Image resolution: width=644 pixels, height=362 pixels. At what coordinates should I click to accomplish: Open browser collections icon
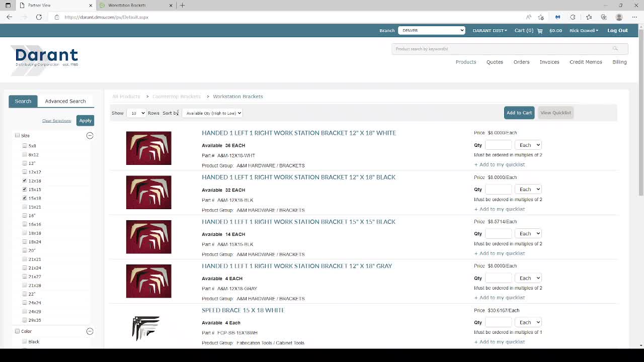pyautogui.click(x=604, y=17)
